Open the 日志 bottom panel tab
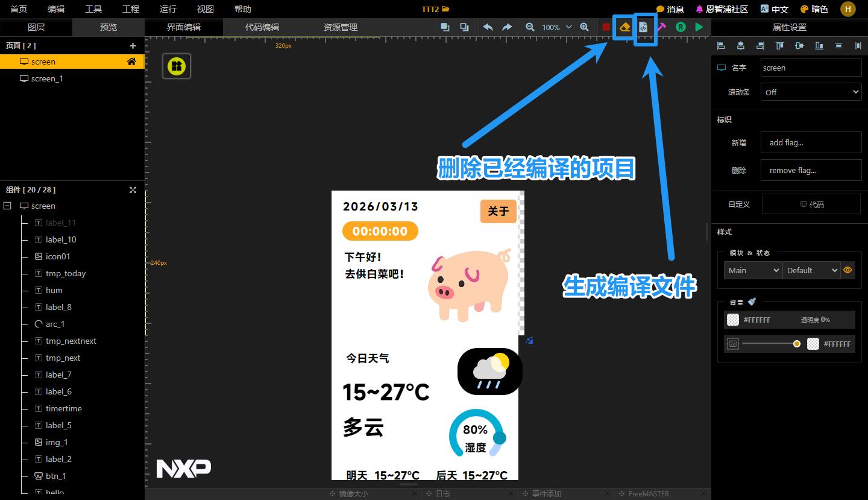The width and height of the screenshot is (868, 500). coord(443,493)
